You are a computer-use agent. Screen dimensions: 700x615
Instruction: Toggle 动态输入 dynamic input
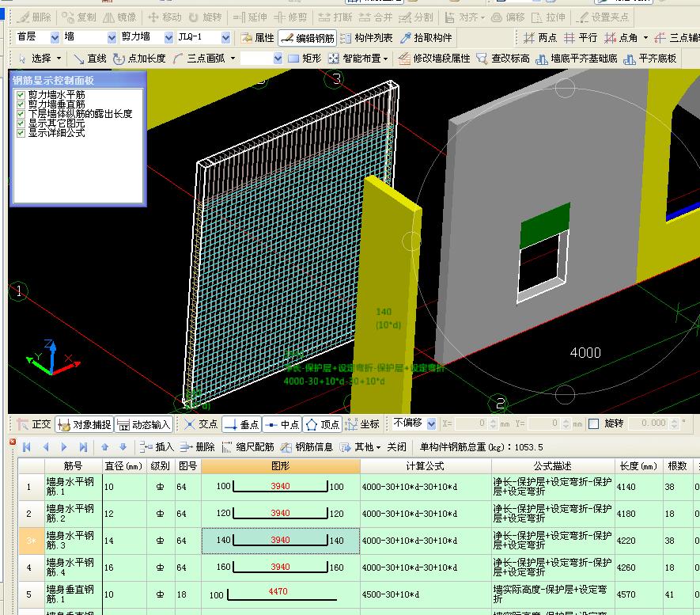click(144, 424)
